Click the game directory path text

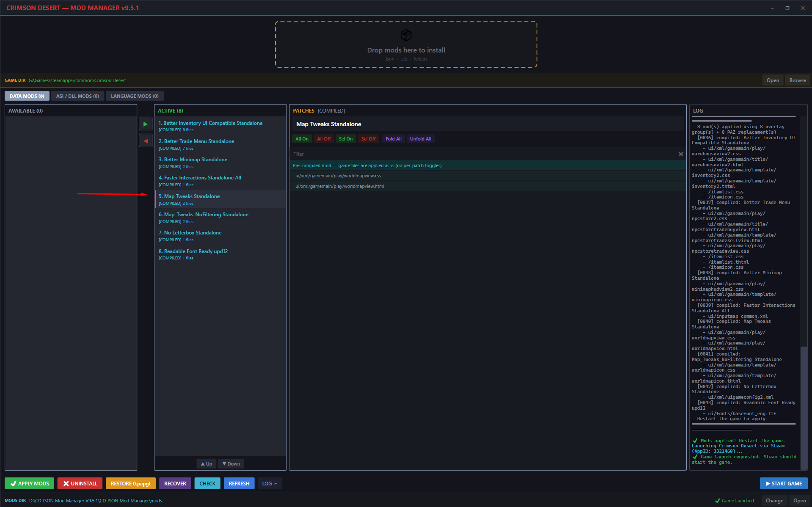click(x=77, y=80)
